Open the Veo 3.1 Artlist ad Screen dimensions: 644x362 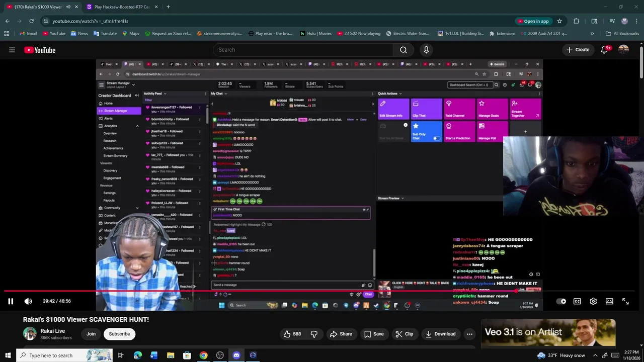click(548, 333)
